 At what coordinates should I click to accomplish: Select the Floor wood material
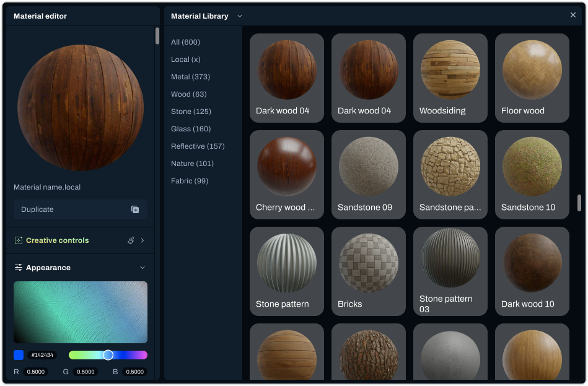click(x=532, y=78)
